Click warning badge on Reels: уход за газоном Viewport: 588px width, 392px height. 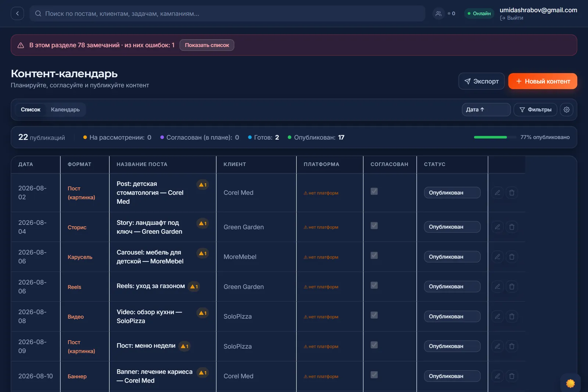point(194,287)
